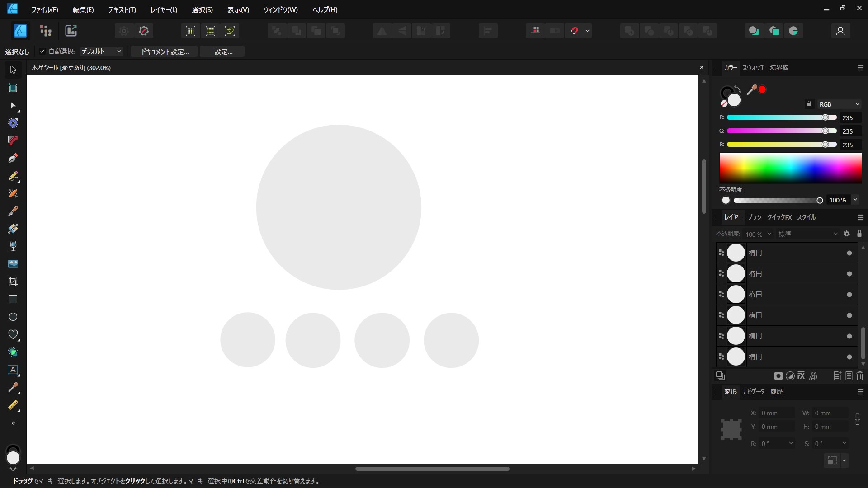Expand the 標準 blend mode dropdown
Viewport: 868px width, 488px height.
coord(807,234)
